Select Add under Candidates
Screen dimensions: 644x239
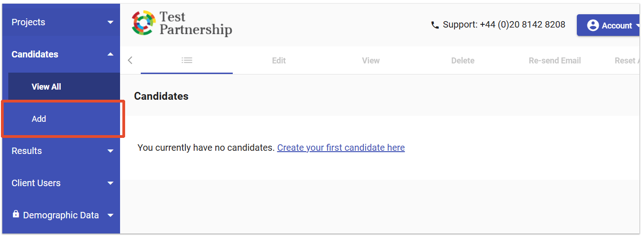tap(39, 119)
